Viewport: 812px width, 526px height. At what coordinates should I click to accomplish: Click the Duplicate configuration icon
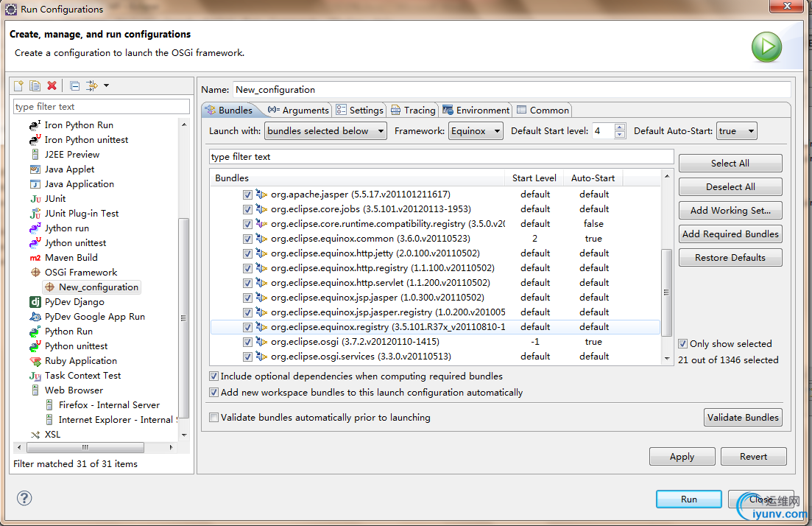(x=35, y=85)
